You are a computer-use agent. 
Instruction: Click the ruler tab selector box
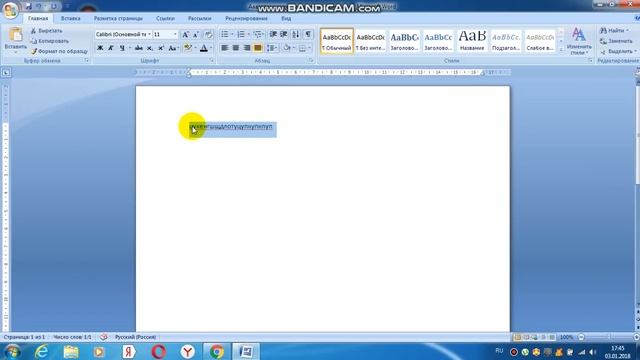point(6,73)
